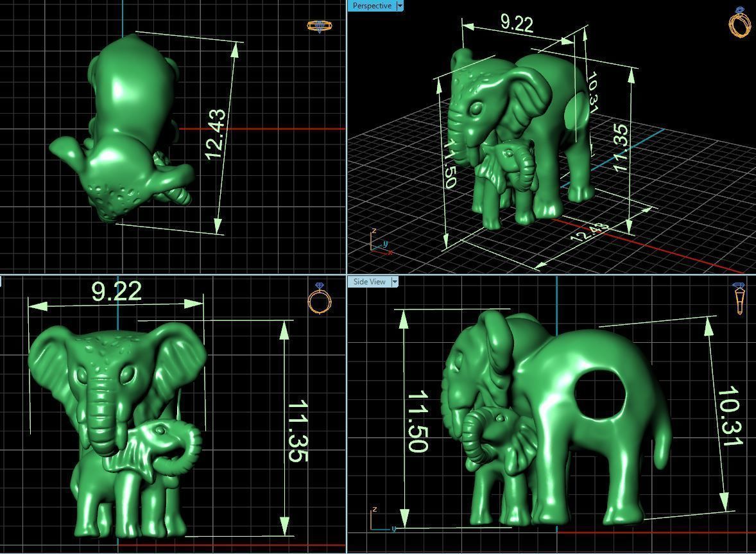Select the 10.31 dimension in the Perspective viewport
Viewport: 756px width, 554px height.
pyautogui.click(x=592, y=92)
